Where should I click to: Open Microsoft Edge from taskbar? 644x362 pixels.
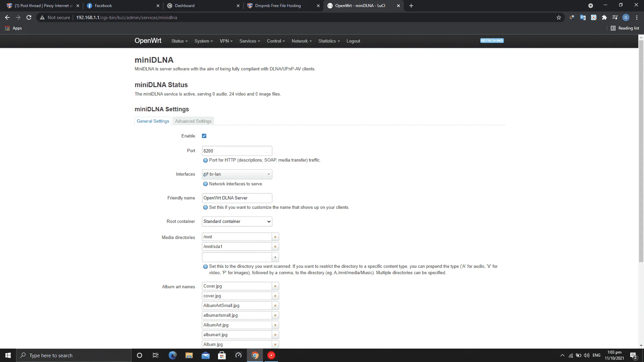click(173, 355)
